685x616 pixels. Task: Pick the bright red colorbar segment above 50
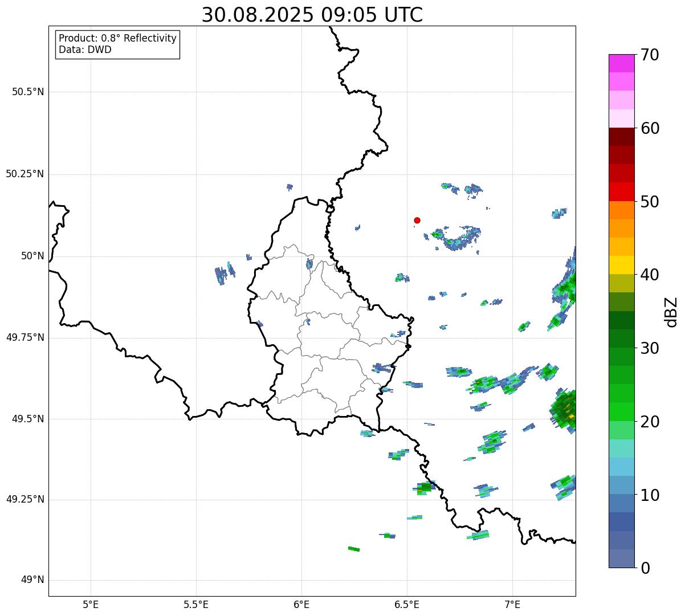pos(622,191)
